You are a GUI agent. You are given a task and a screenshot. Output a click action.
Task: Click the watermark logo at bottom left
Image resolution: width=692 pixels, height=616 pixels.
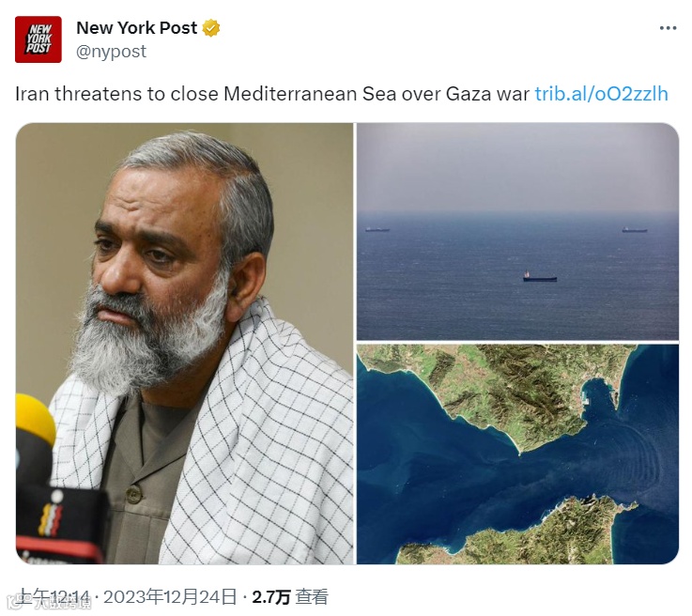tap(49, 601)
